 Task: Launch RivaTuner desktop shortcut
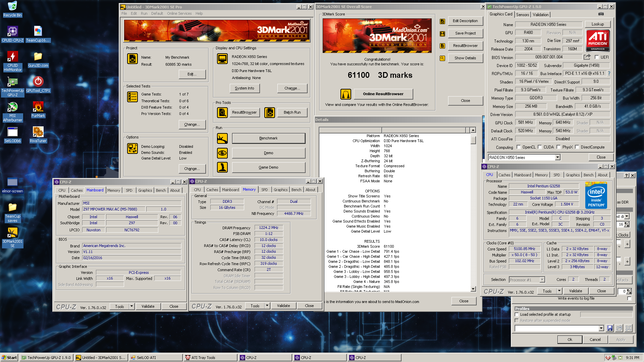38,135
